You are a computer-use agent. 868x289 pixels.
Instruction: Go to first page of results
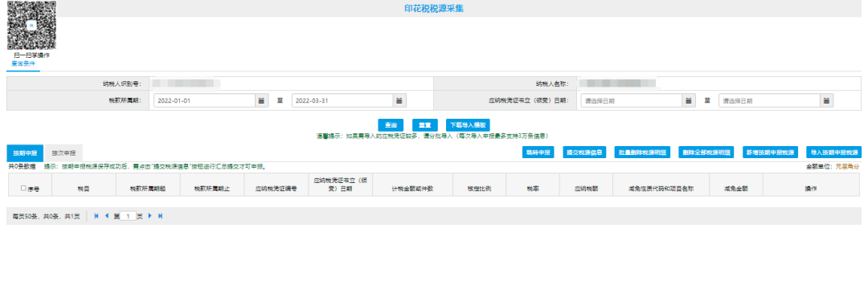click(x=97, y=216)
